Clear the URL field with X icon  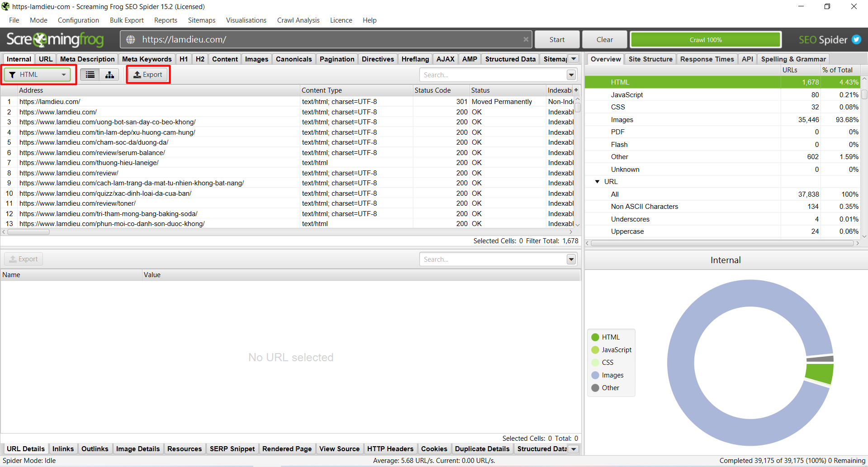[x=526, y=39]
